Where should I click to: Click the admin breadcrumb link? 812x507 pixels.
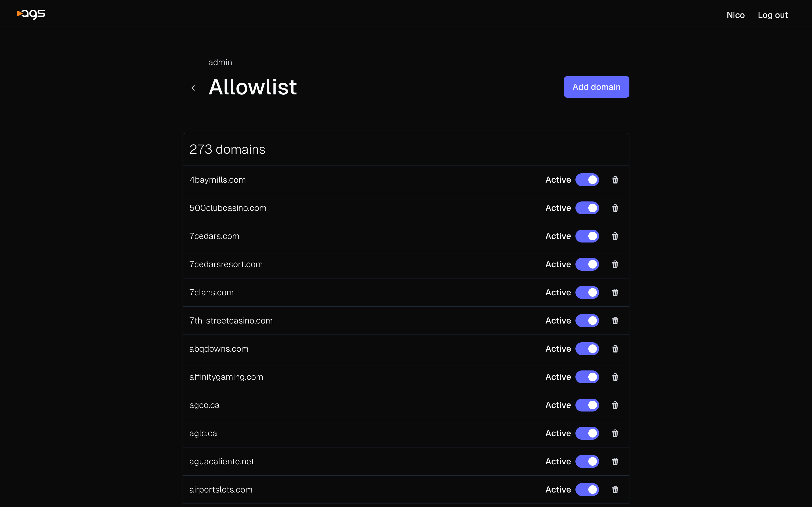(220, 62)
